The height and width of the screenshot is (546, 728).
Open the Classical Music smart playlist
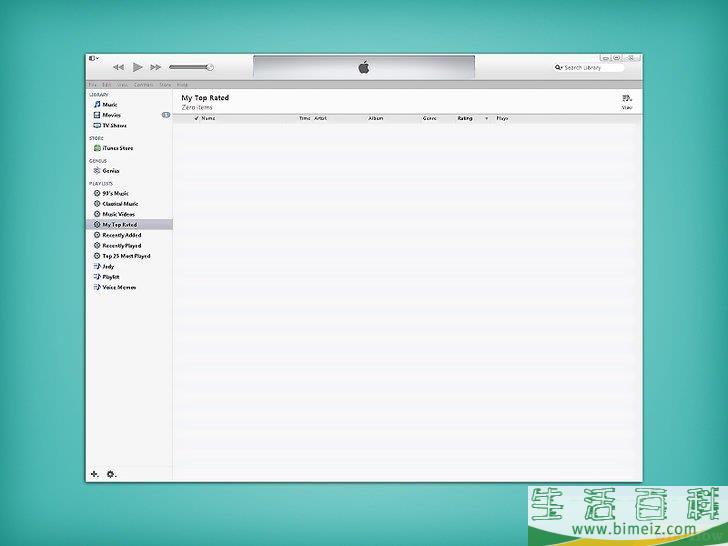tap(116, 204)
